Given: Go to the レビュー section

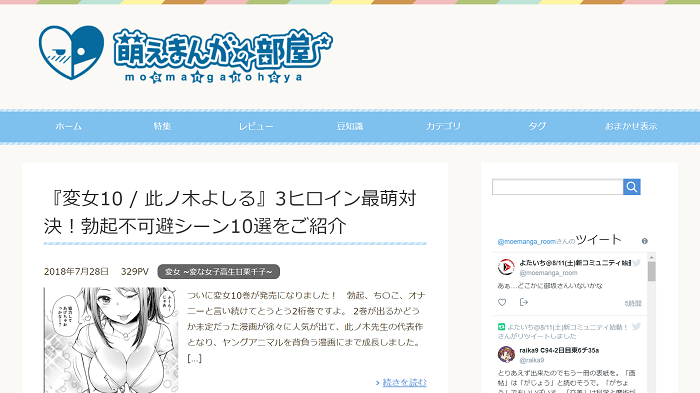Looking at the screenshot, I should coord(256,126).
